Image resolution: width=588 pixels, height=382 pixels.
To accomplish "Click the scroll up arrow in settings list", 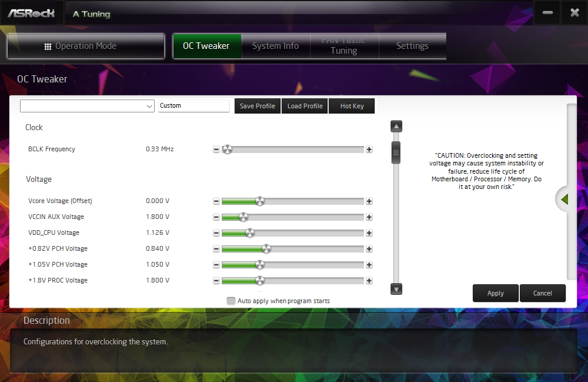I will click(x=396, y=127).
